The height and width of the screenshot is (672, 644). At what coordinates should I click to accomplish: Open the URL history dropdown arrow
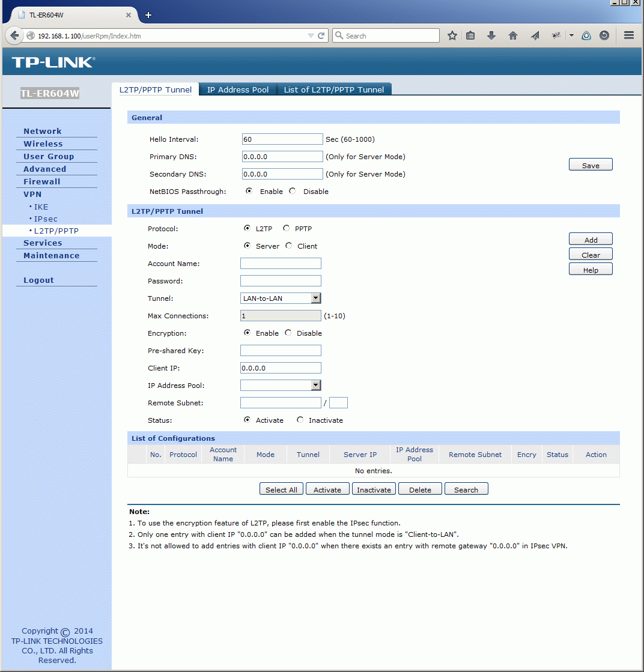[x=311, y=36]
